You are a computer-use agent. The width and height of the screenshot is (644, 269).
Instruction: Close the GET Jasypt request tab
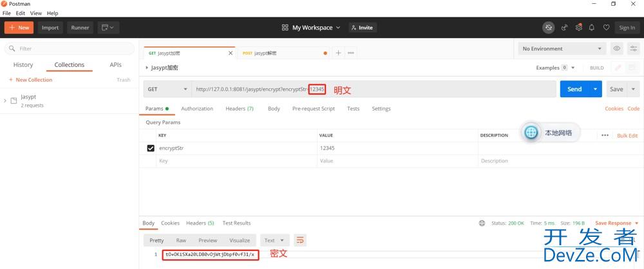[x=231, y=53]
